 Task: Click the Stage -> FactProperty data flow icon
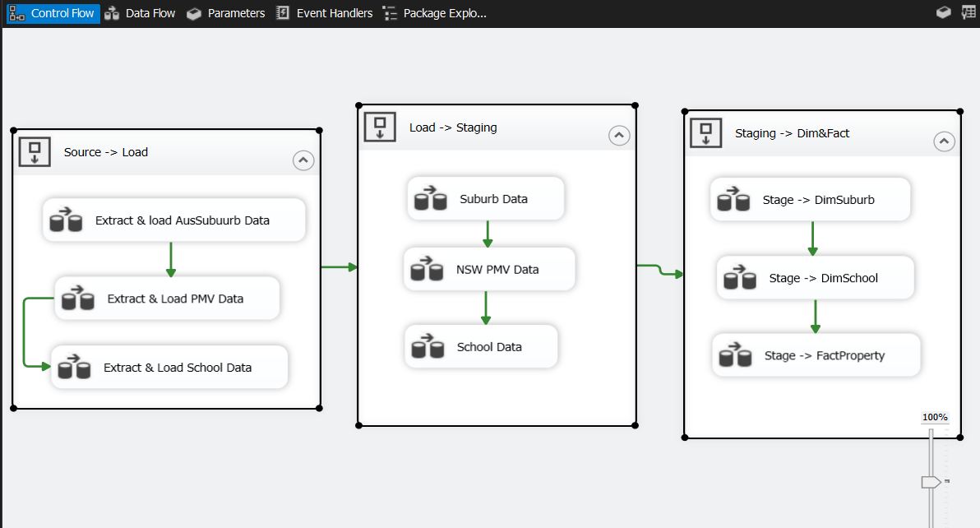735,356
